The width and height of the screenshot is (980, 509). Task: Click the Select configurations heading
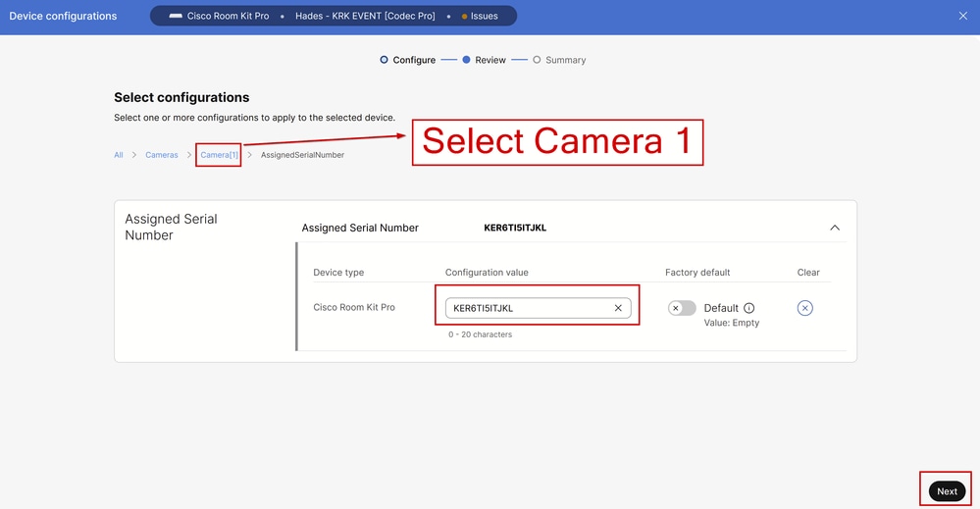tap(181, 97)
